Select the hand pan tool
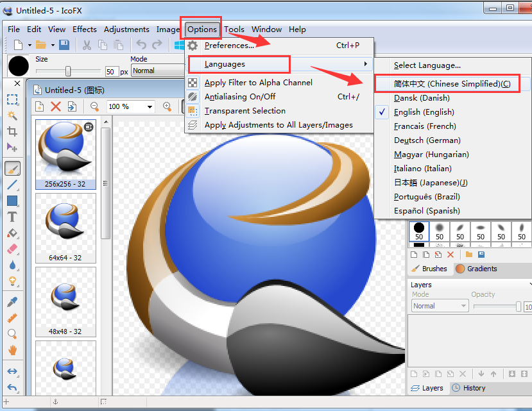The width and height of the screenshot is (532, 411). point(12,350)
